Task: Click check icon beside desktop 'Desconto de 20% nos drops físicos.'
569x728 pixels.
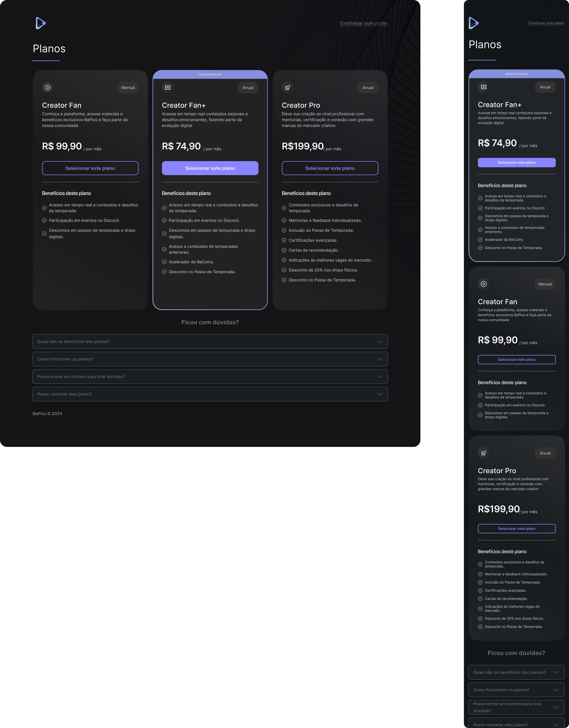Action: pyautogui.click(x=284, y=270)
